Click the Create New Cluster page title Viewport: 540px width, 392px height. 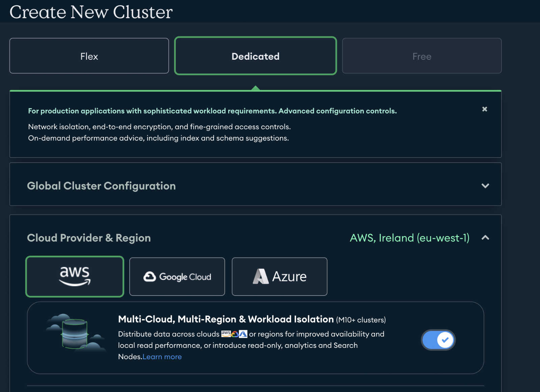pyautogui.click(x=91, y=12)
